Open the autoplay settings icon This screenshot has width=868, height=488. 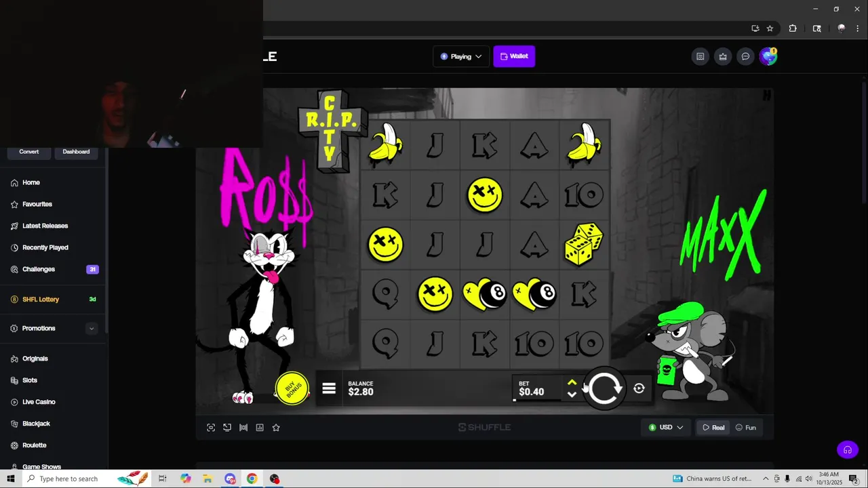(639, 388)
